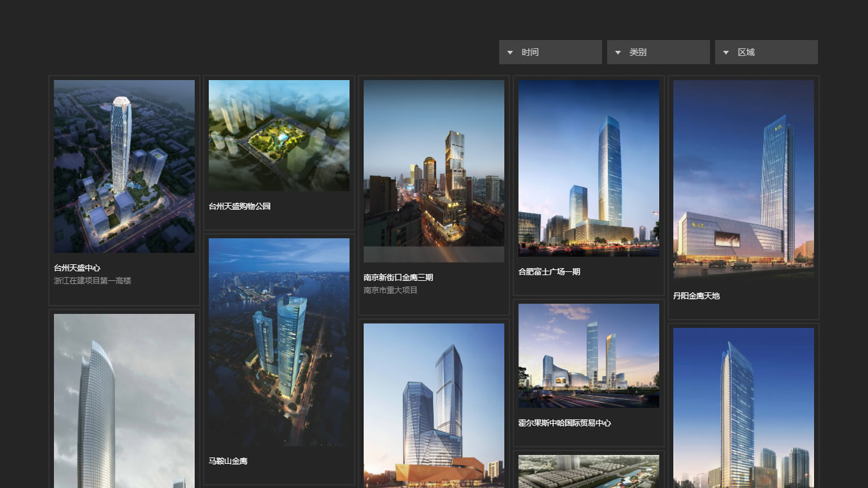Open the 区域 region dropdown
Image resolution: width=868 pixels, height=488 pixels.
click(x=766, y=52)
